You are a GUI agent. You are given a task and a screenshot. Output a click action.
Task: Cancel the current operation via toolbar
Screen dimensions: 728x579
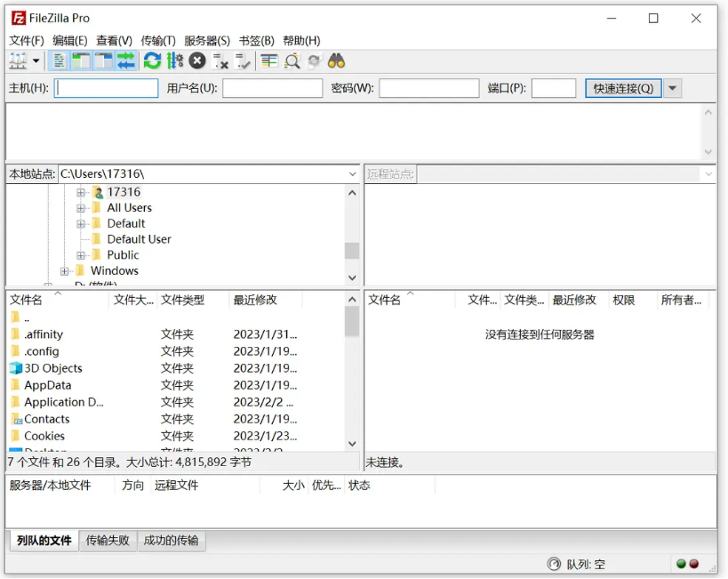click(x=197, y=60)
